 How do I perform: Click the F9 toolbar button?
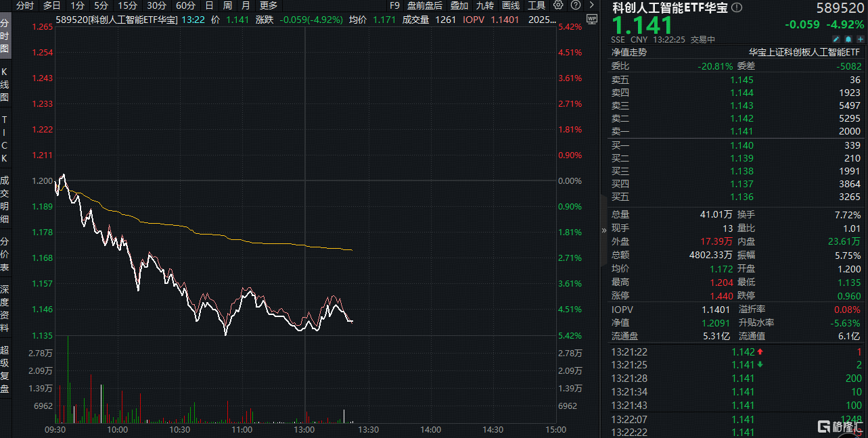pos(395,5)
